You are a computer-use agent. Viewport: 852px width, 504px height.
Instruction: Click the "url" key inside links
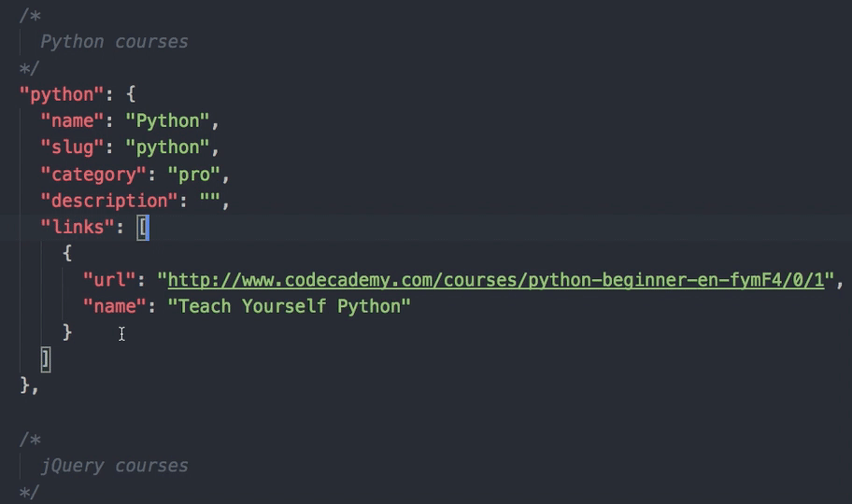click(109, 280)
